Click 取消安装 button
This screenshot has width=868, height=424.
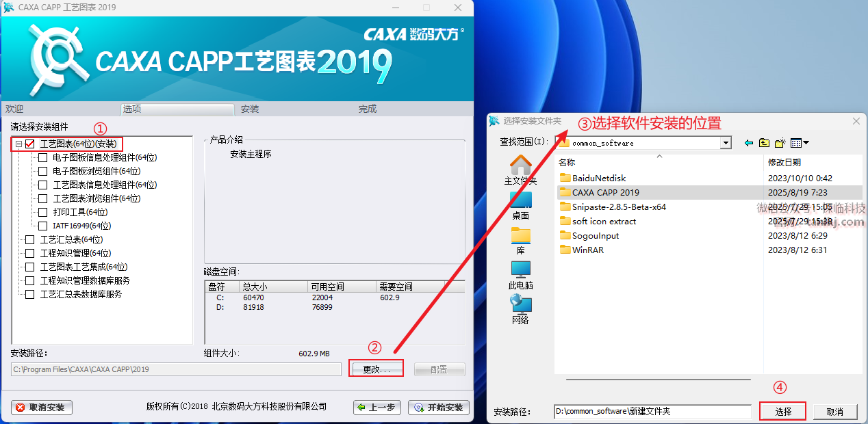pyautogui.click(x=42, y=407)
